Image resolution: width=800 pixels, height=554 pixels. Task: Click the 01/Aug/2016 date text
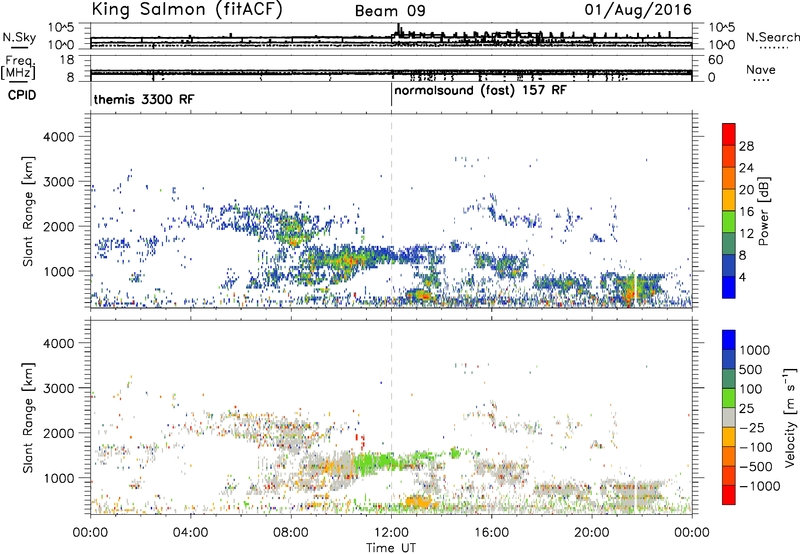pyautogui.click(x=638, y=10)
